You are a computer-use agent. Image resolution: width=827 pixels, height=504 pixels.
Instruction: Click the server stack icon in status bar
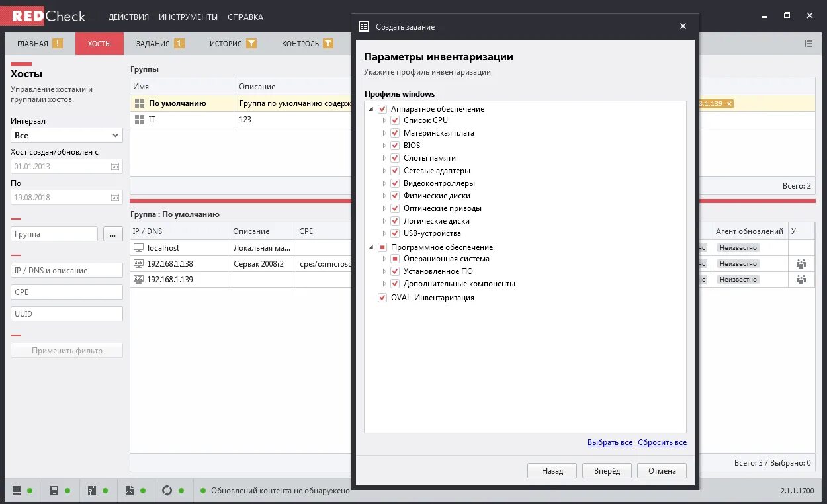pyautogui.click(x=17, y=491)
